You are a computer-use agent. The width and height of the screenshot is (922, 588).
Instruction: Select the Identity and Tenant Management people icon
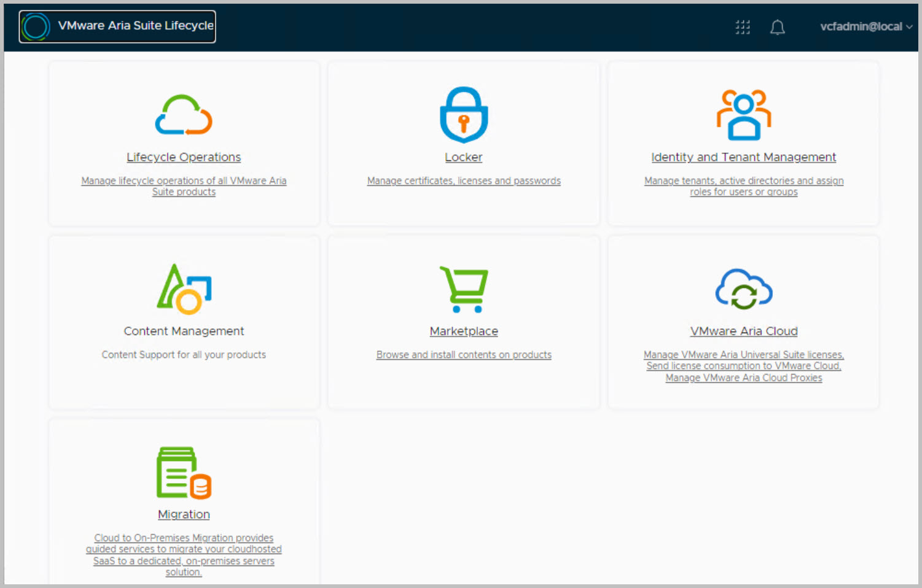743,115
